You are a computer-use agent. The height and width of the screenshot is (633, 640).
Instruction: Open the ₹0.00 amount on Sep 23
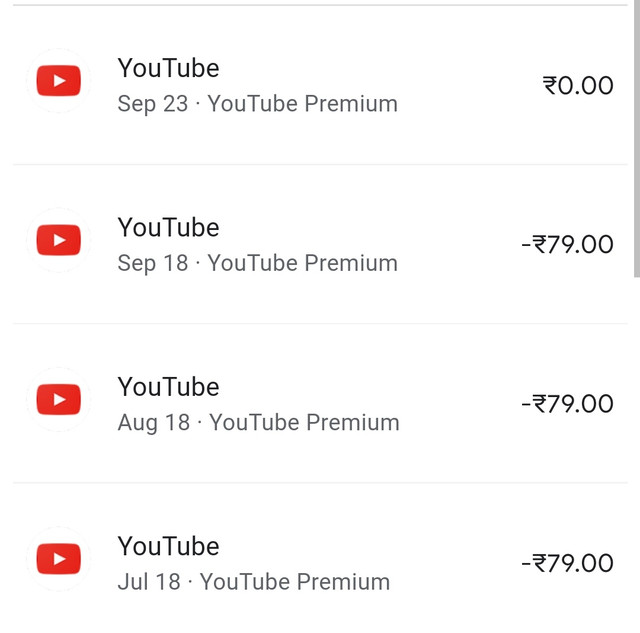(x=578, y=85)
